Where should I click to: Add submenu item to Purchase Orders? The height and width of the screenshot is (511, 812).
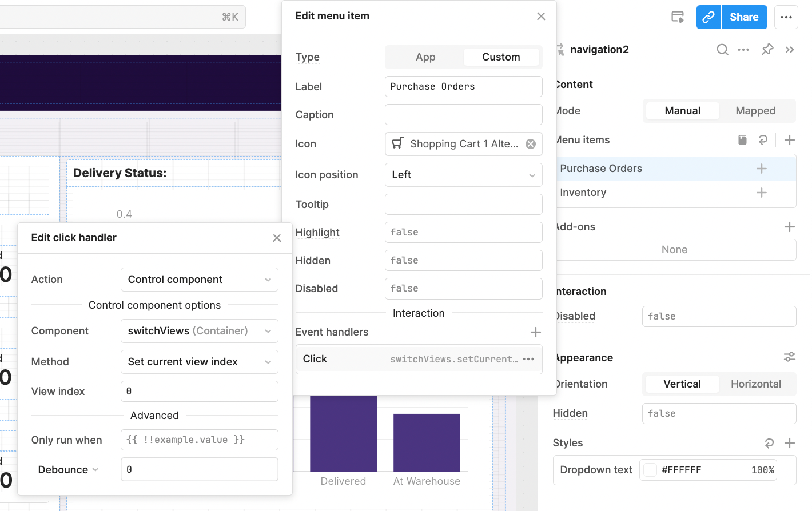click(x=762, y=169)
